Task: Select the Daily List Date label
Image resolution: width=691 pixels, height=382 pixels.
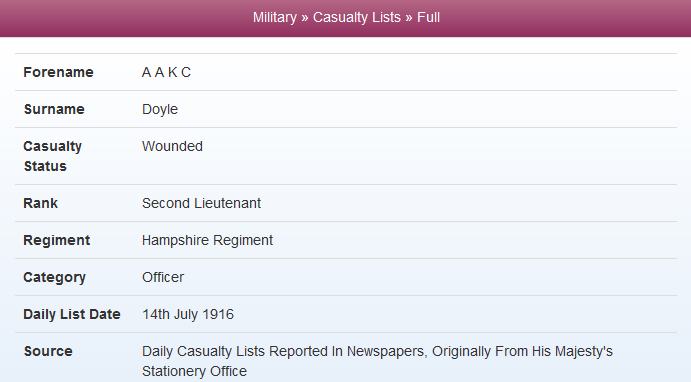Action: [72, 314]
